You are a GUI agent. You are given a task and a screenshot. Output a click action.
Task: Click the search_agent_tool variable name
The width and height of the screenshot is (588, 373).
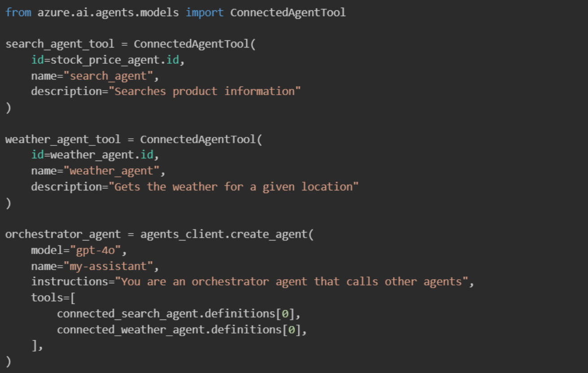[x=60, y=44]
